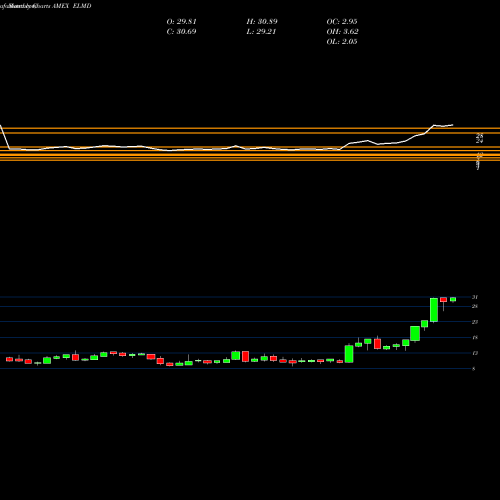This screenshot has height=500, width=500.
Task: Select the tallest green candle rising from 23 to 31
Action: click(x=434, y=310)
